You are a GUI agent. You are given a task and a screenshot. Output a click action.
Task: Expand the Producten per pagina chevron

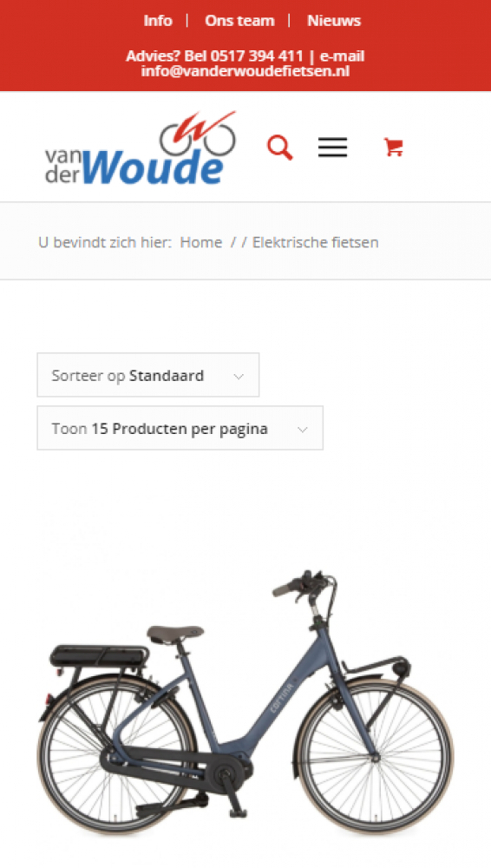[302, 430]
